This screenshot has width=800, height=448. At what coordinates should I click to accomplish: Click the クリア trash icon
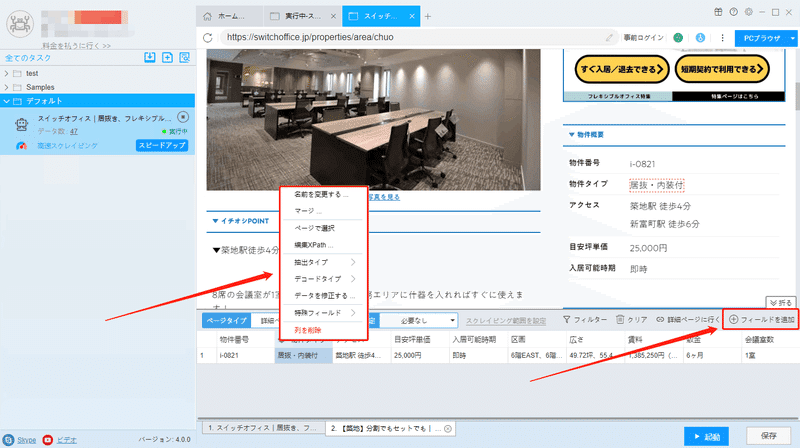point(620,319)
